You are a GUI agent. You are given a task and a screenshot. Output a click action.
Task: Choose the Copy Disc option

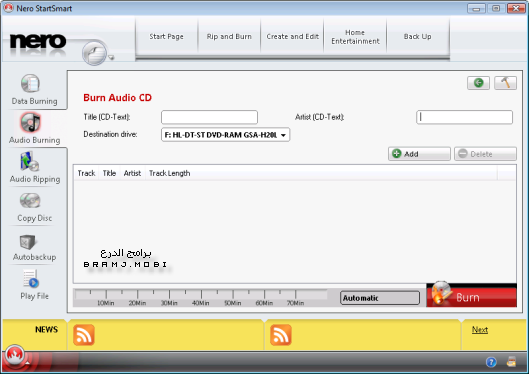(34, 207)
